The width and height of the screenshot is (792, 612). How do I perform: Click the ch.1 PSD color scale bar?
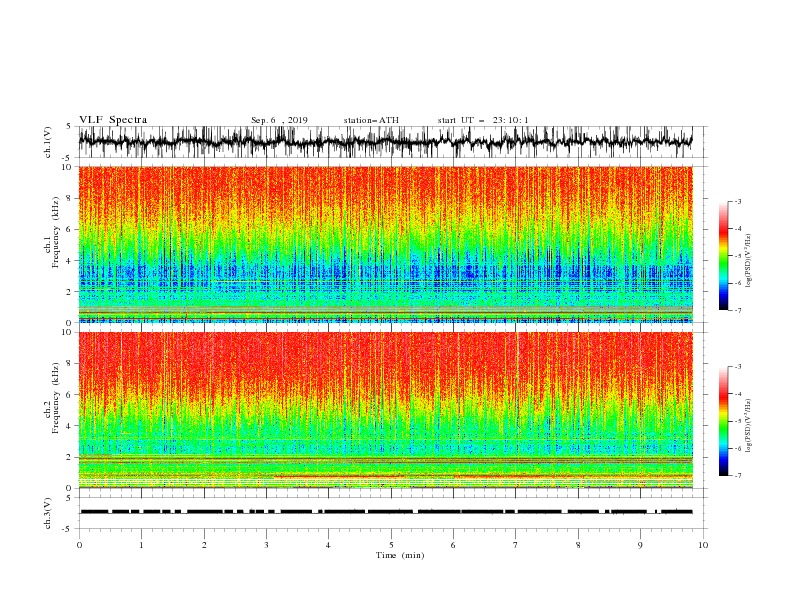[x=723, y=256]
